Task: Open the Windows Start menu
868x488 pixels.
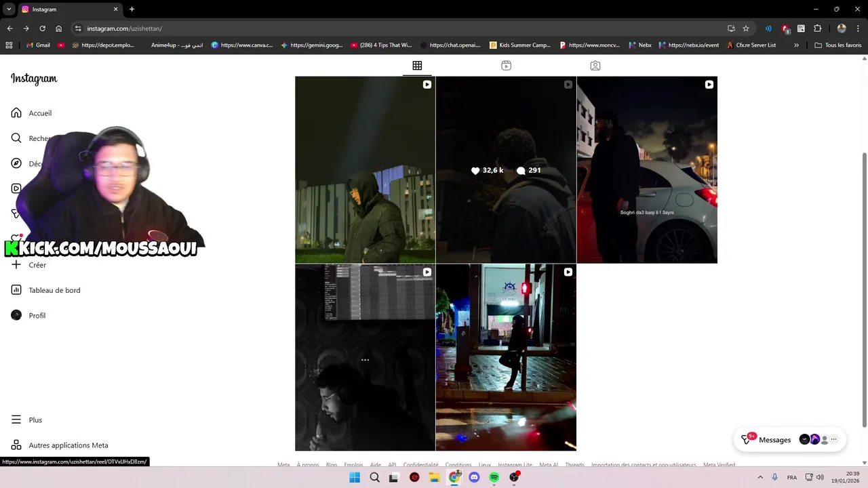Action: (355, 477)
